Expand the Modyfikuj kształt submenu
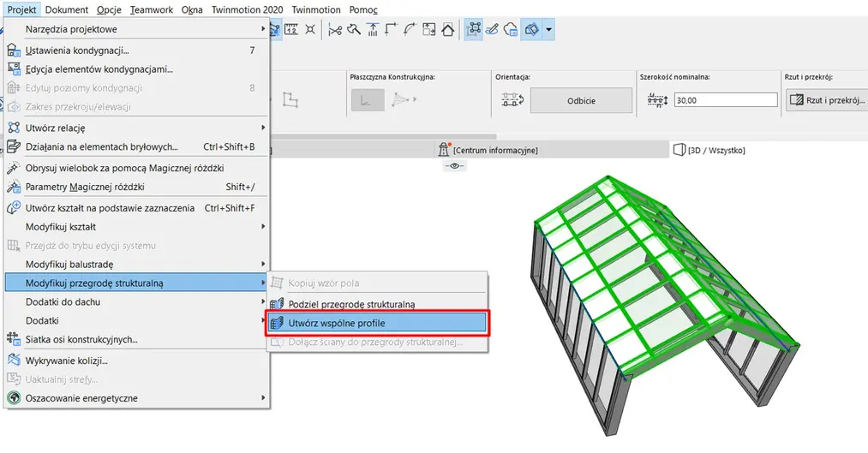This screenshot has height=453, width=868. click(137, 227)
